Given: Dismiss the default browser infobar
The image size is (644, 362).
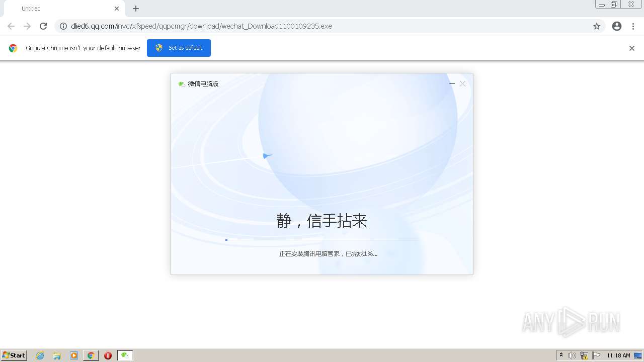Looking at the screenshot, I should [632, 48].
